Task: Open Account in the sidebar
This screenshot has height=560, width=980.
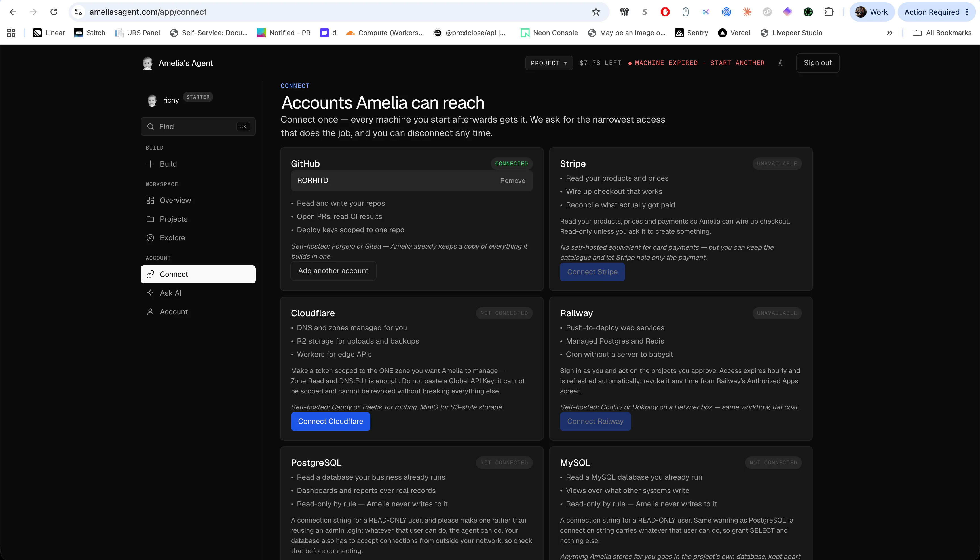Action: [198, 312]
